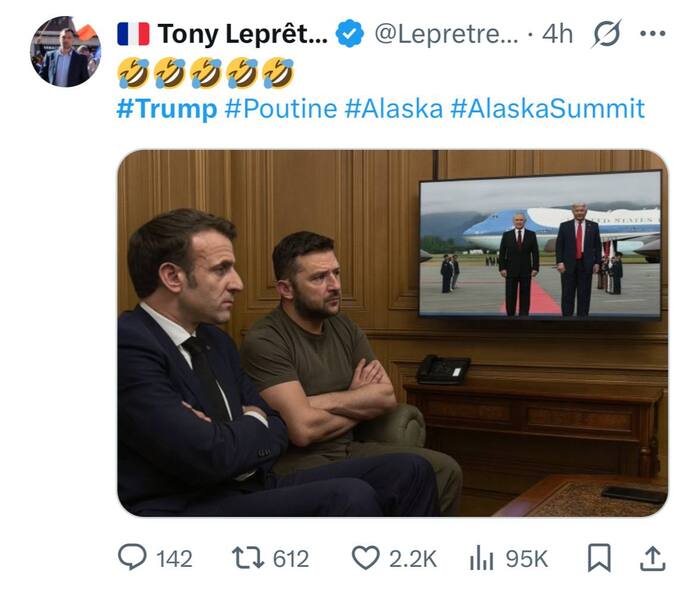Open Grok via the slashed circle icon
This screenshot has width=700, height=596.
point(606,34)
